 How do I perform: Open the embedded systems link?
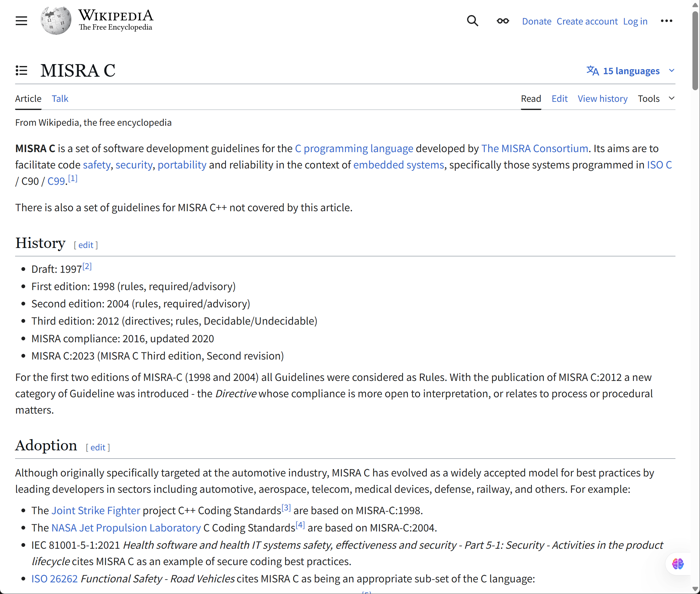click(399, 165)
